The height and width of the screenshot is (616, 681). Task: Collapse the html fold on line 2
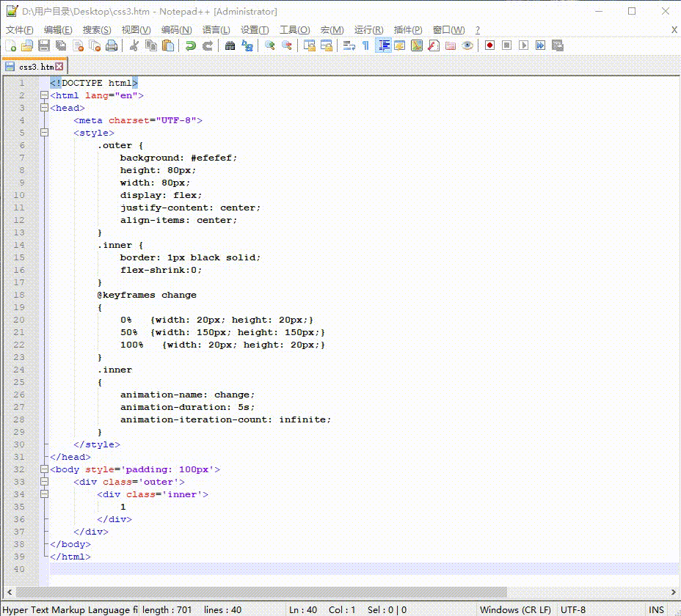tap(44, 95)
